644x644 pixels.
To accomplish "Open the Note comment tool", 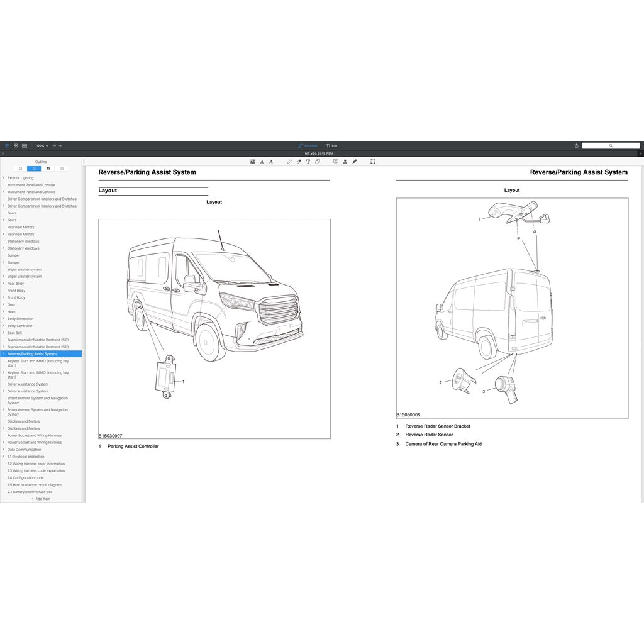I will tap(336, 162).
